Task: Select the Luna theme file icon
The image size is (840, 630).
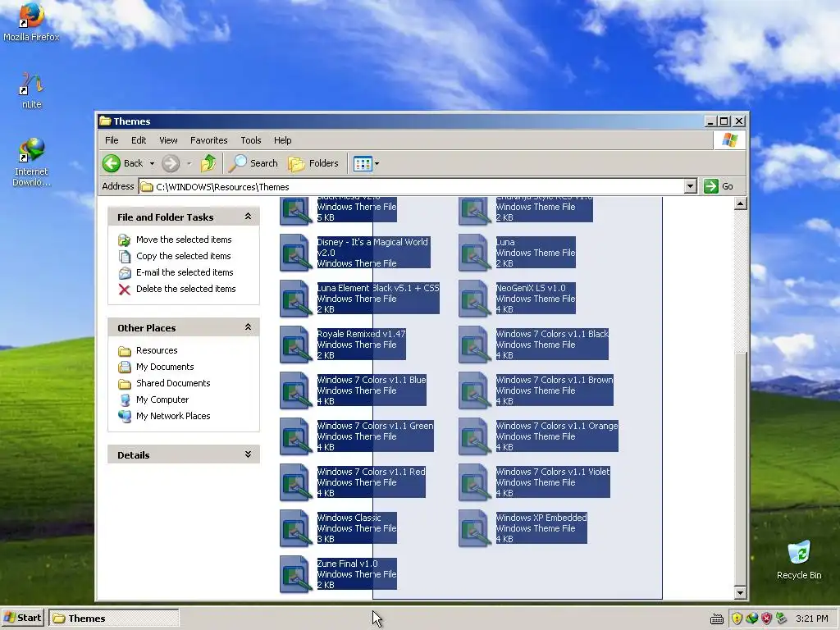Action: coord(474,253)
